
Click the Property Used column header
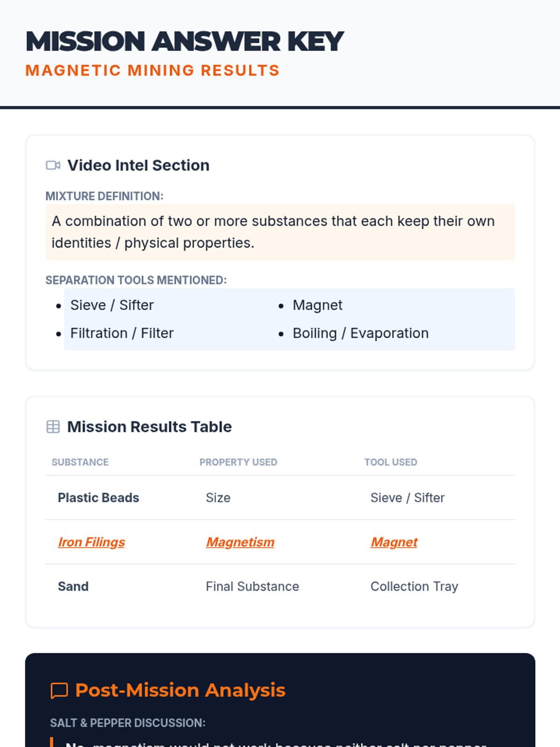coord(238,462)
